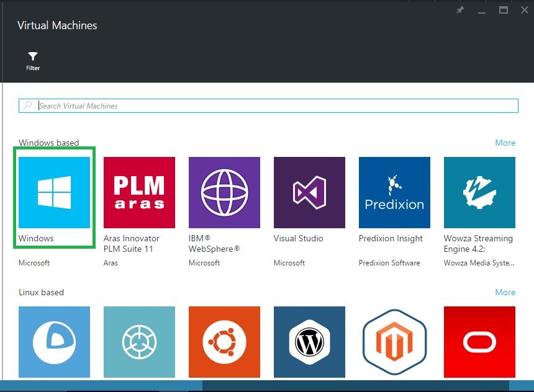Click Microsoft publisher under Windows tile
Viewport: 534px width, 392px height.
34,263
